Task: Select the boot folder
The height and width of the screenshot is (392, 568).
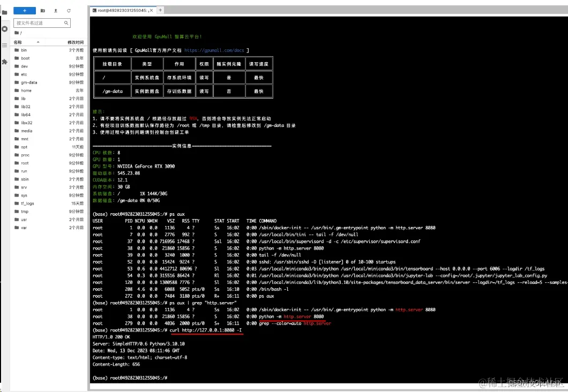Action: click(x=49, y=58)
